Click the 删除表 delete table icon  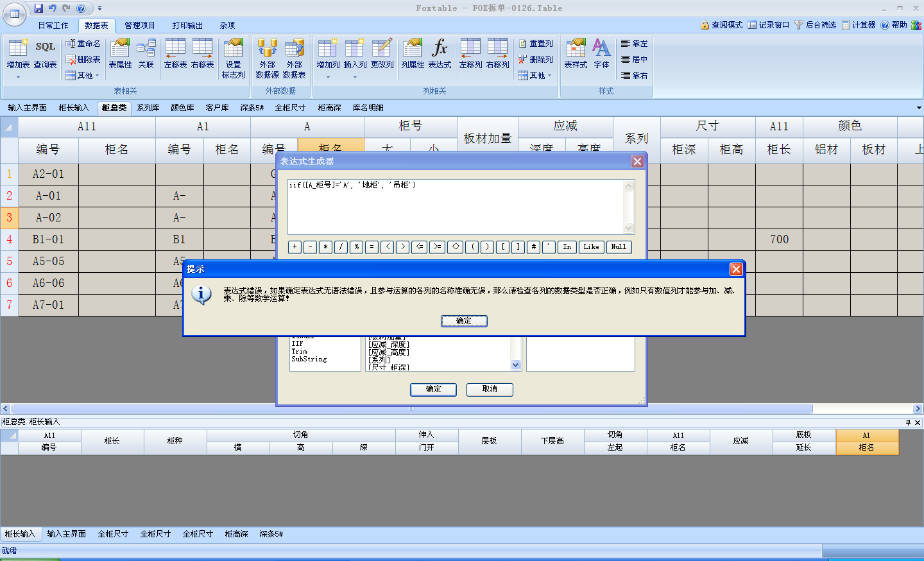pos(83,60)
